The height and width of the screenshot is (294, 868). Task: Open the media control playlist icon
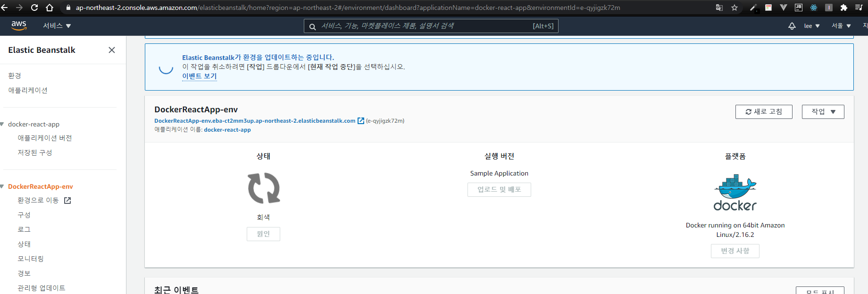859,8
